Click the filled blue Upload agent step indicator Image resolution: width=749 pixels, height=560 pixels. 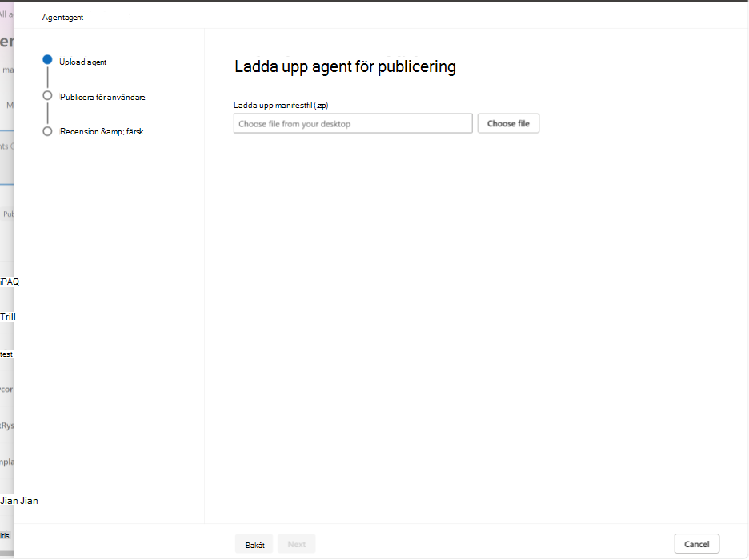47,60
